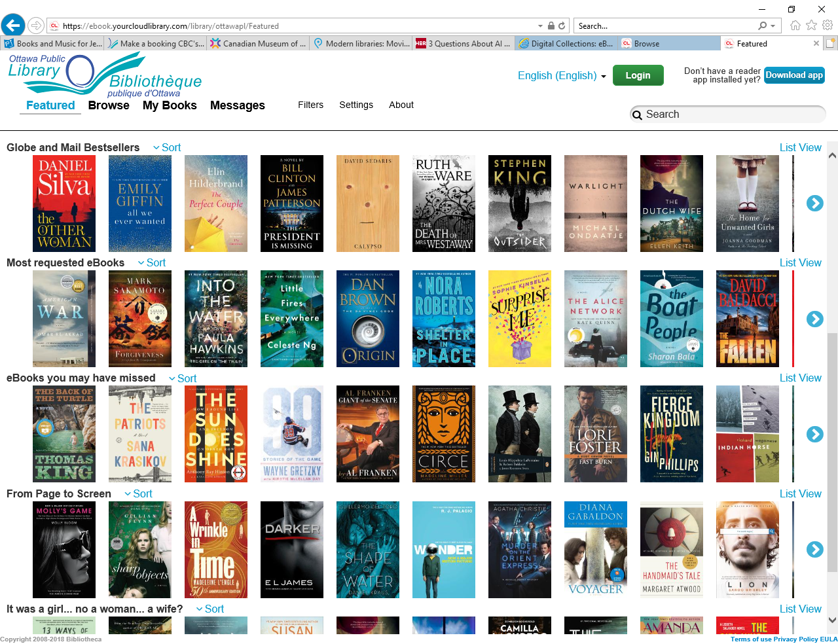Viewport: 838px width, 644px height.
Task: Click the green Login button
Action: tap(638, 75)
